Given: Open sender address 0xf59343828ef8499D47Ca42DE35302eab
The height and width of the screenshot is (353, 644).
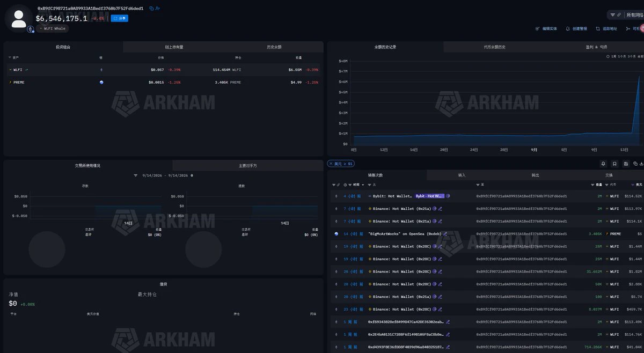Looking at the screenshot, I should 406,322.
